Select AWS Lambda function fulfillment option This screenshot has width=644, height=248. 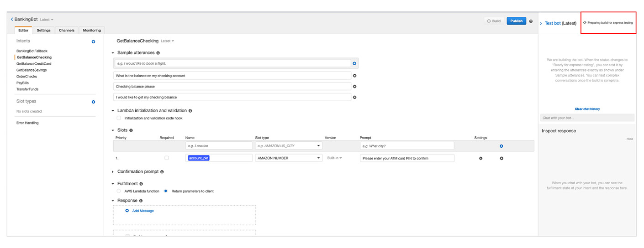coord(119,191)
